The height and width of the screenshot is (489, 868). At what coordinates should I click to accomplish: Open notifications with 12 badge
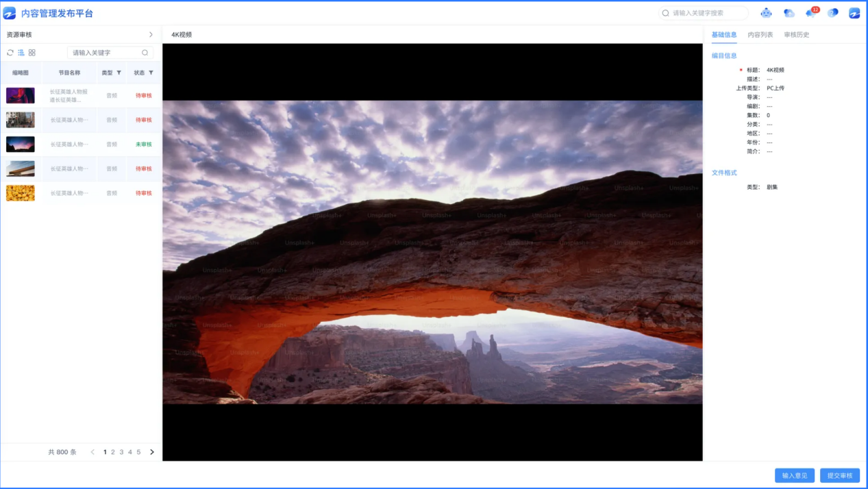[811, 13]
